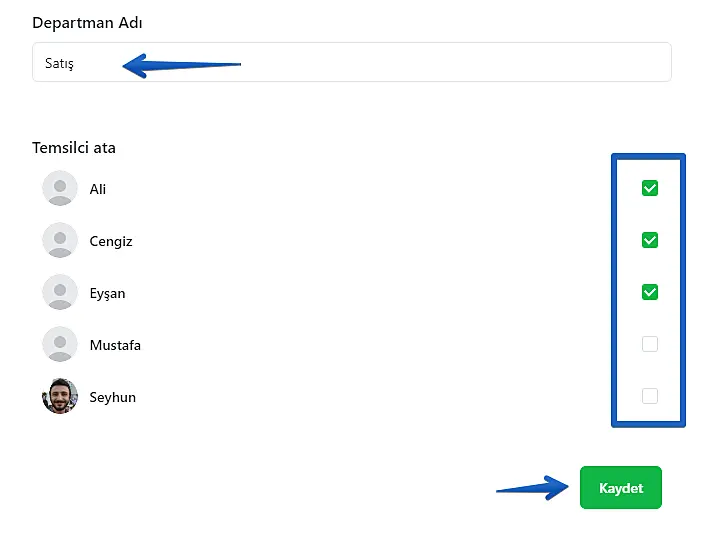Click the blue arrow pointing to Kaydet
This screenshot has width=723, height=534.
(532, 489)
